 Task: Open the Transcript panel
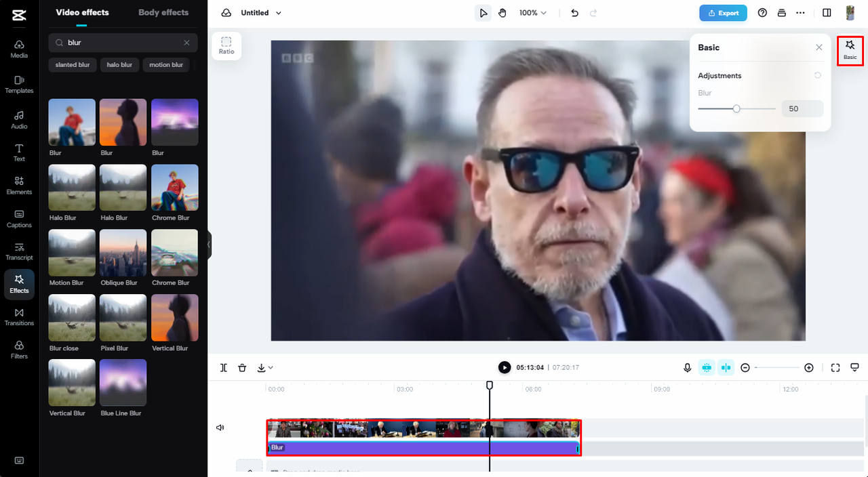click(x=19, y=251)
